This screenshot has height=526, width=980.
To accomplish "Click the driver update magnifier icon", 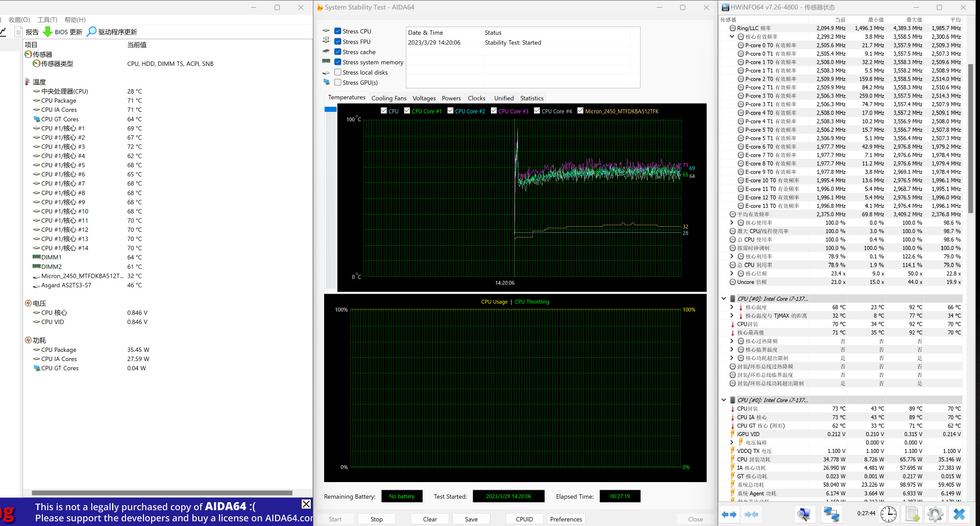I will (92, 32).
